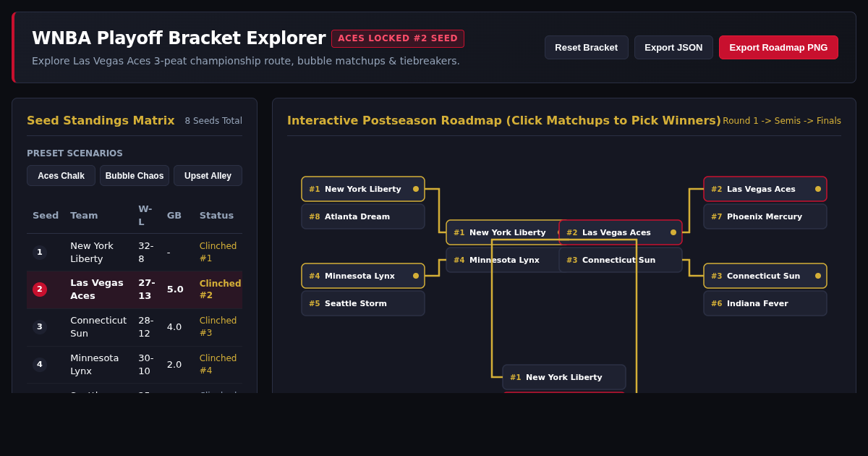Click the Status column header
This screenshot has width=868, height=456.
(x=216, y=215)
